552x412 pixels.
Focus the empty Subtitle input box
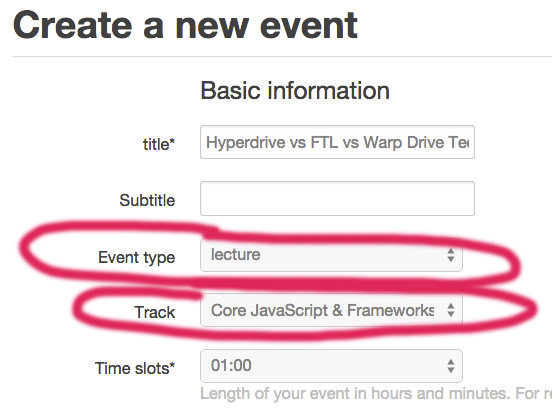coord(337,198)
